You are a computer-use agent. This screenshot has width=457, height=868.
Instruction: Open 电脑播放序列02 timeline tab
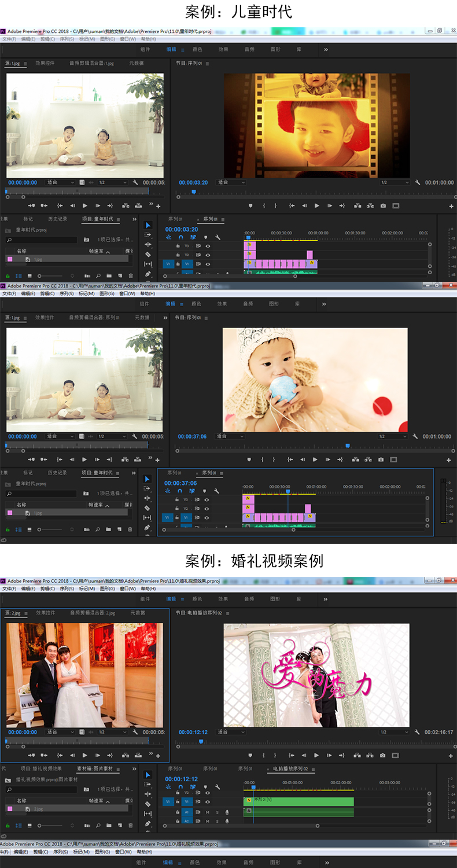290,769
